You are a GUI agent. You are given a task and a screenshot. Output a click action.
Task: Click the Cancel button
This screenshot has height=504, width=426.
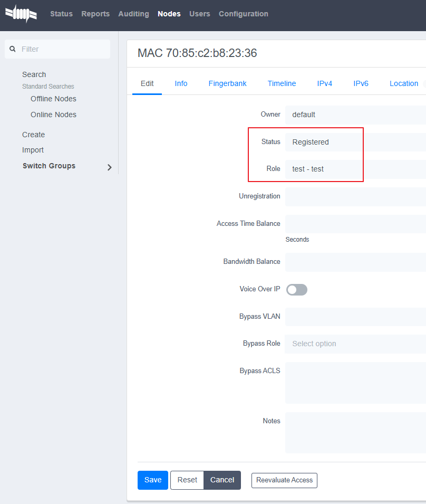pyautogui.click(x=222, y=480)
